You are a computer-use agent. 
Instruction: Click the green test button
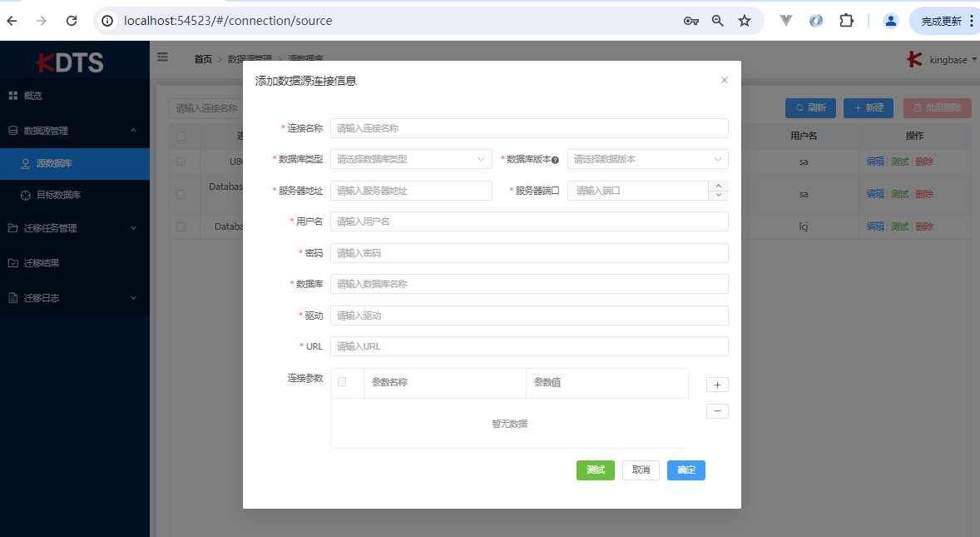(x=595, y=470)
